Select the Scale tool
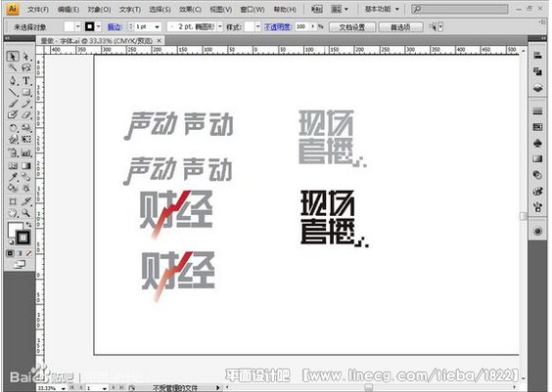 26,128
